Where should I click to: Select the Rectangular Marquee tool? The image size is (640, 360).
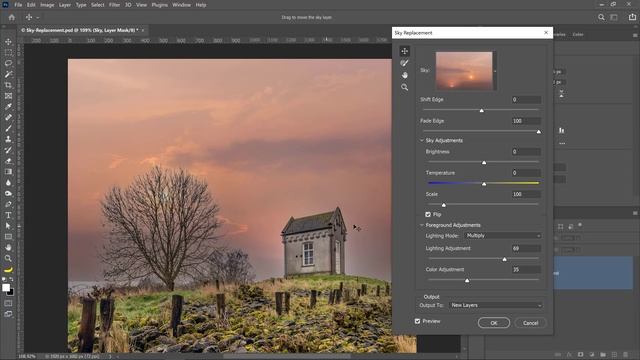8,53
